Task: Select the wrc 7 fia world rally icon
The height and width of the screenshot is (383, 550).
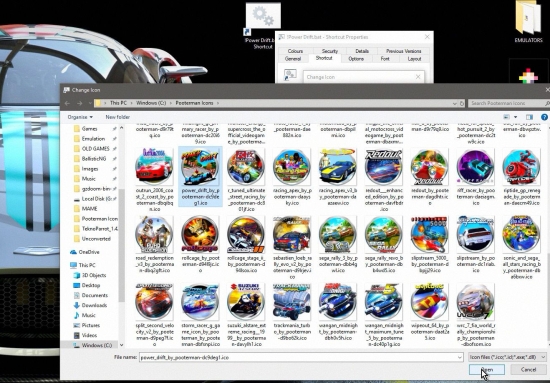Action: [475, 315]
